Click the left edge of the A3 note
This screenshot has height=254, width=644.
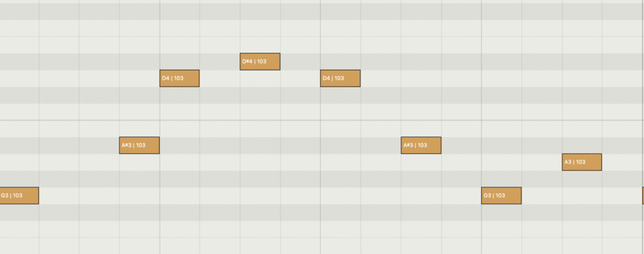(x=563, y=162)
